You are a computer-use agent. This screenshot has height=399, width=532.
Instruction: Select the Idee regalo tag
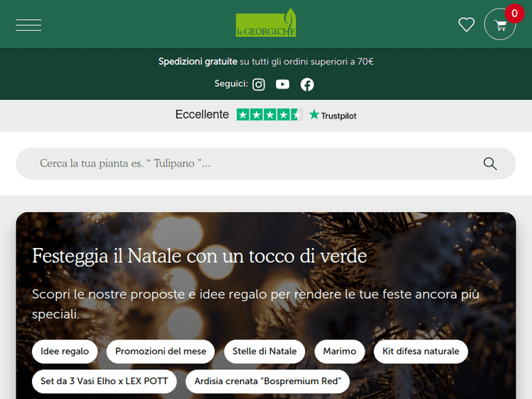[65, 352]
